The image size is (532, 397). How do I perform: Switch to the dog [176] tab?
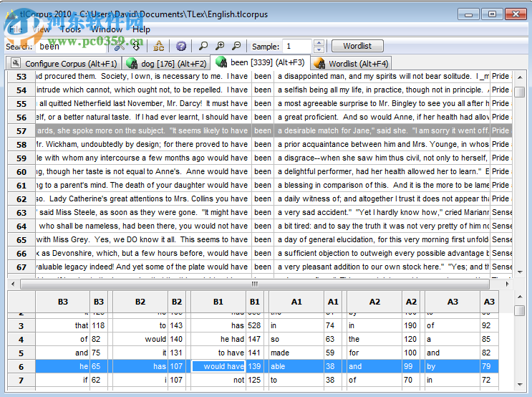165,64
